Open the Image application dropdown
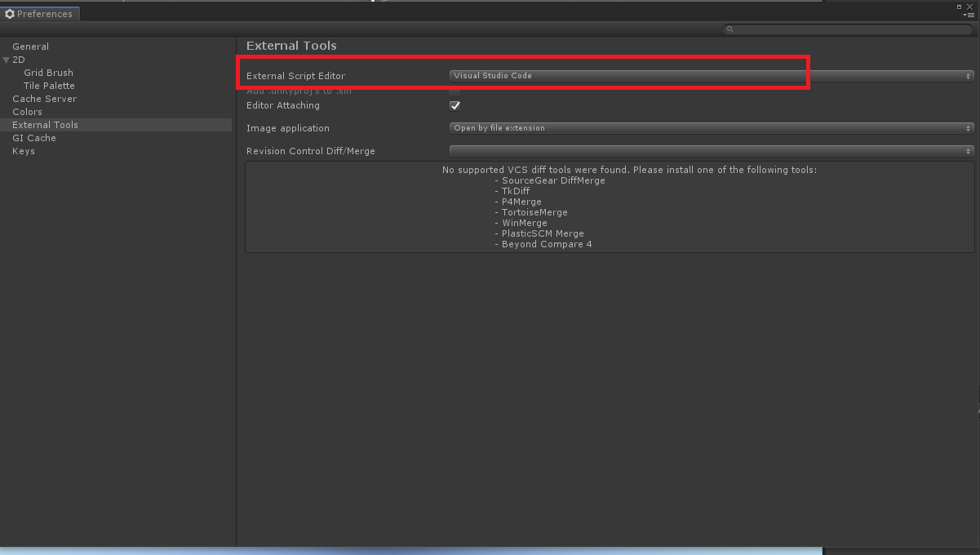 pos(710,128)
